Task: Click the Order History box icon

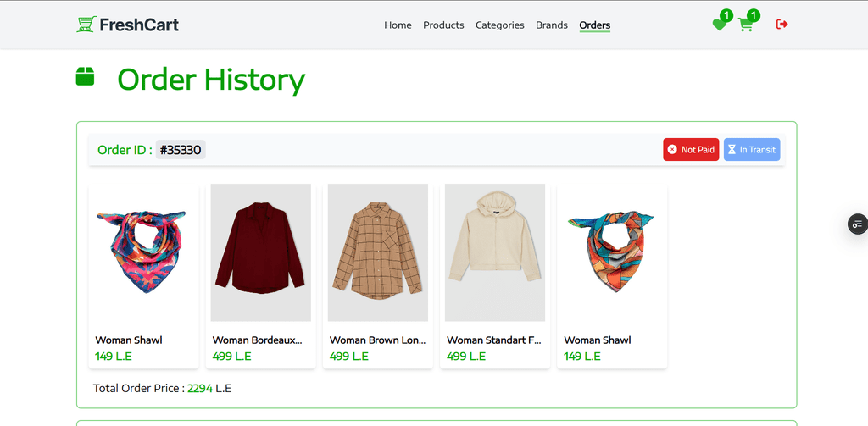Action: (86, 76)
